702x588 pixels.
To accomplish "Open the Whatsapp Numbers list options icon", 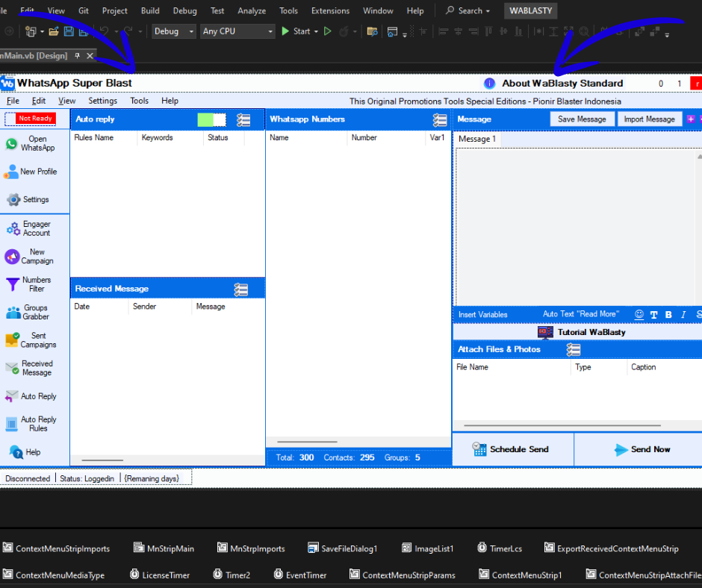I will click(x=440, y=119).
